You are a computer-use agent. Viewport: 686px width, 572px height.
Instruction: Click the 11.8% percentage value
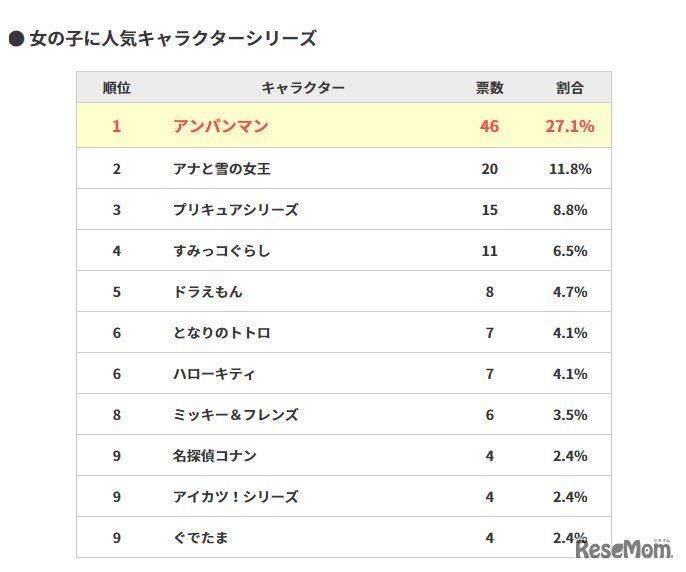point(570,169)
